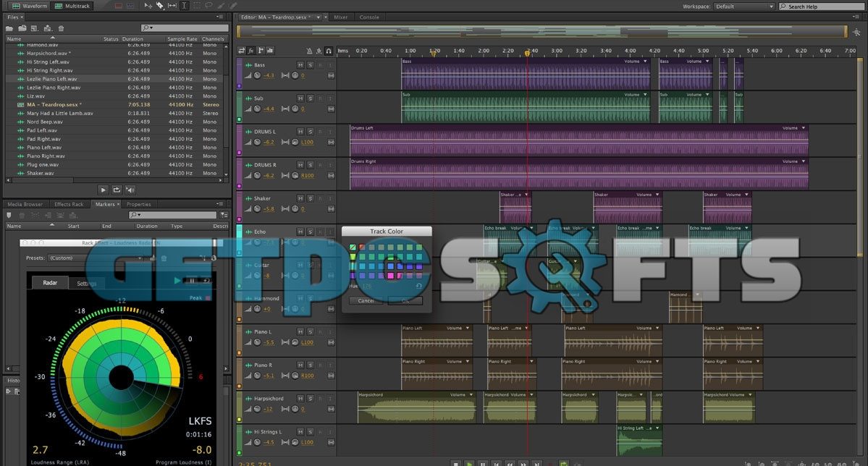The width and height of the screenshot is (868, 466).
Task: Open Files panel search filter dropdown
Action: click(147, 27)
